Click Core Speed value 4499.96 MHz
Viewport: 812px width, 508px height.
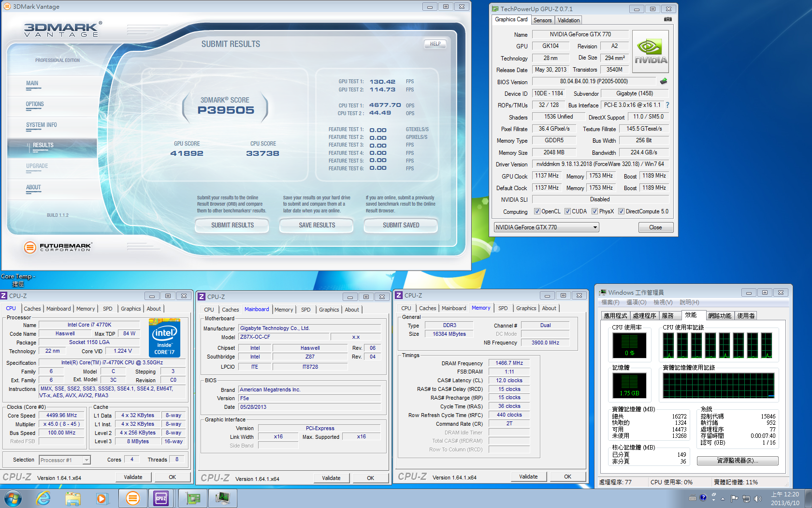[61, 415]
